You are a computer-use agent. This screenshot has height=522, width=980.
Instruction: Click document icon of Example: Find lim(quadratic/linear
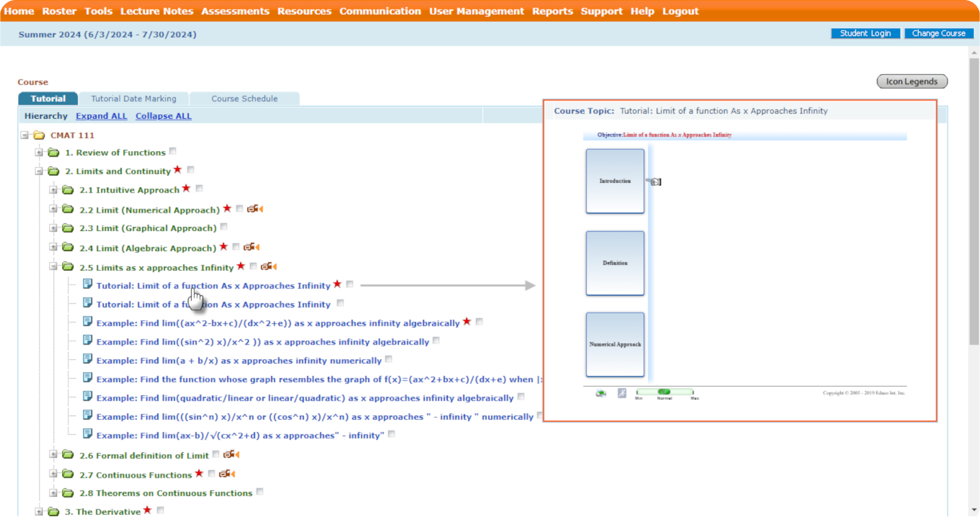(88, 397)
